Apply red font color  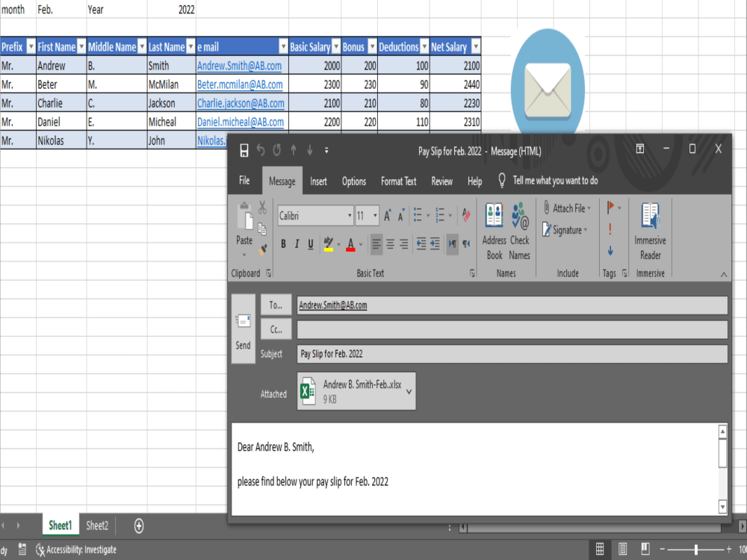350,244
